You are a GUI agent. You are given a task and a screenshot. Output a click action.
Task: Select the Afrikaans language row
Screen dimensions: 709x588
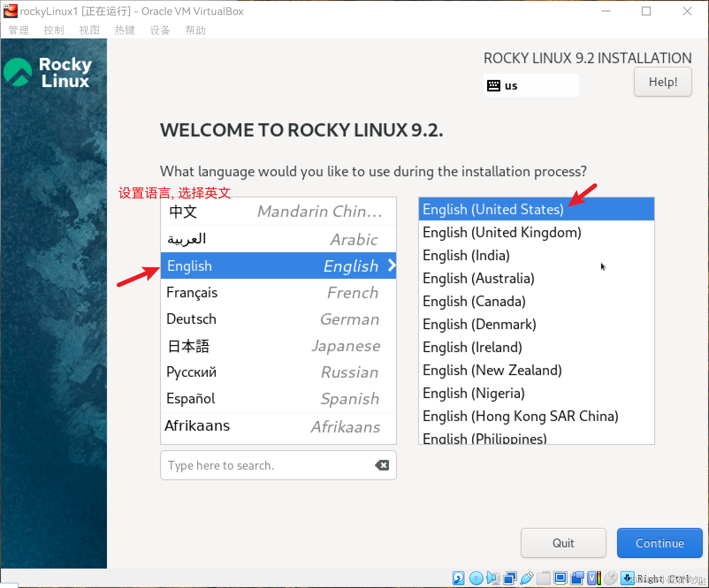coord(278,426)
